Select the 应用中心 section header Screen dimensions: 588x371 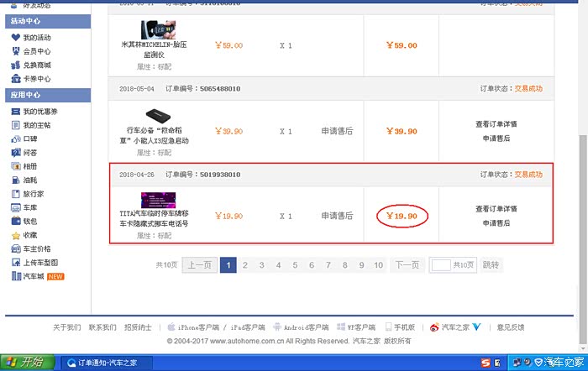pos(48,95)
